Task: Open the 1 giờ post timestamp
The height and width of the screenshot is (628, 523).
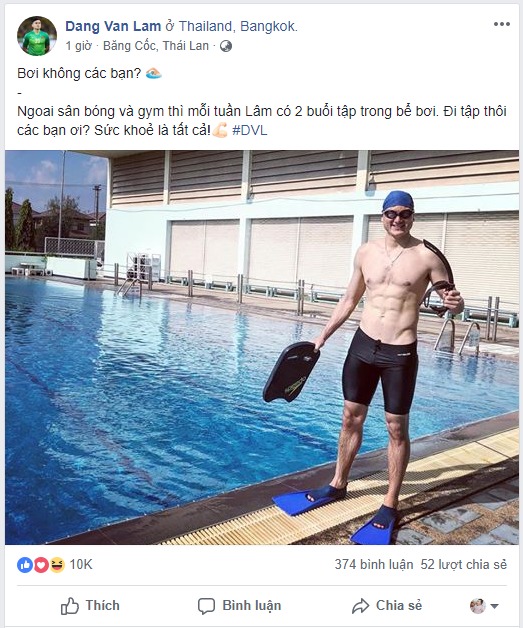Action: [78, 46]
